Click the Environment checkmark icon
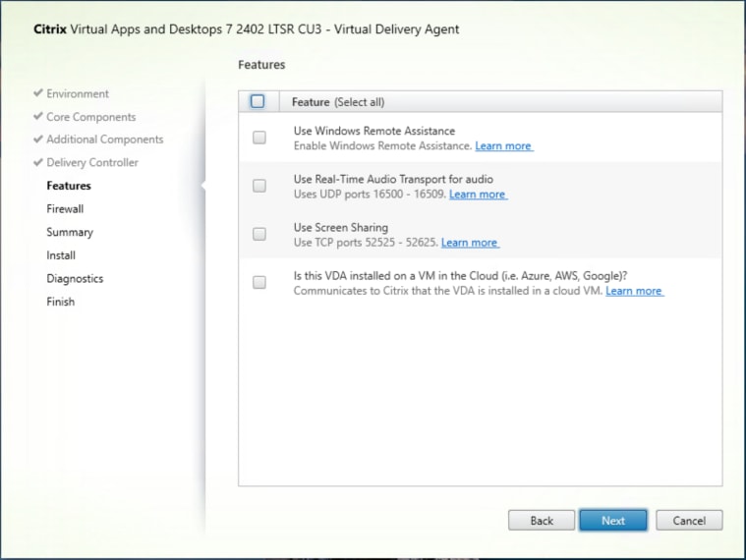The image size is (746, 560). click(38, 92)
